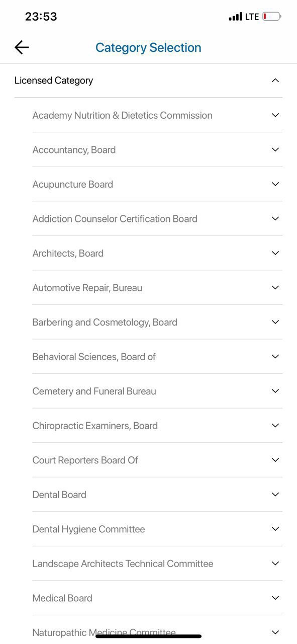Open the Acupuncture Board dropdown arrow
Viewport: 297px width, 644px height.
275,184
